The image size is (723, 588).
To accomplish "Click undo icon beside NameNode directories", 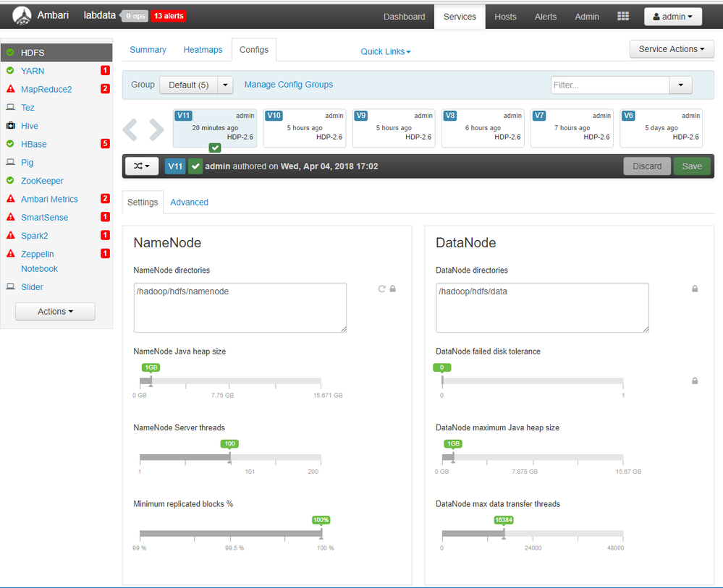I will coord(382,289).
